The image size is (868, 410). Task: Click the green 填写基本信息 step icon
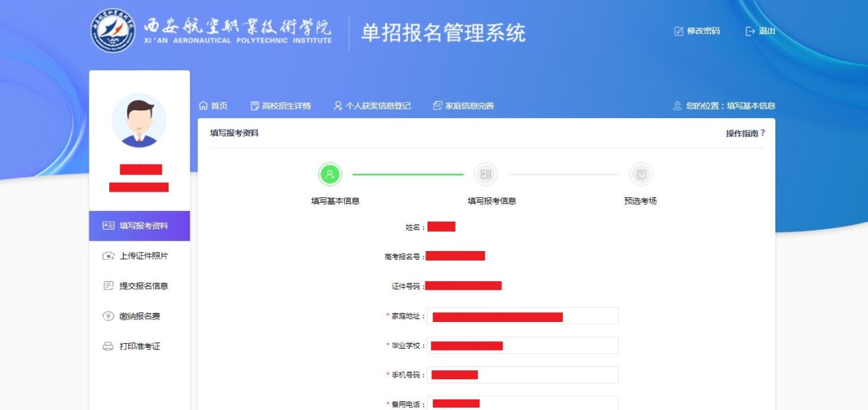[x=330, y=175]
